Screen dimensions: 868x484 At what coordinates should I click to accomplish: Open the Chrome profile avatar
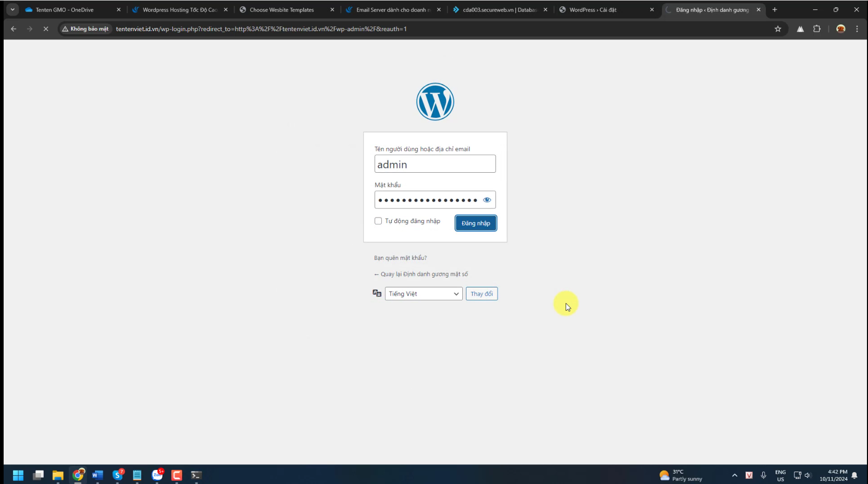click(841, 29)
